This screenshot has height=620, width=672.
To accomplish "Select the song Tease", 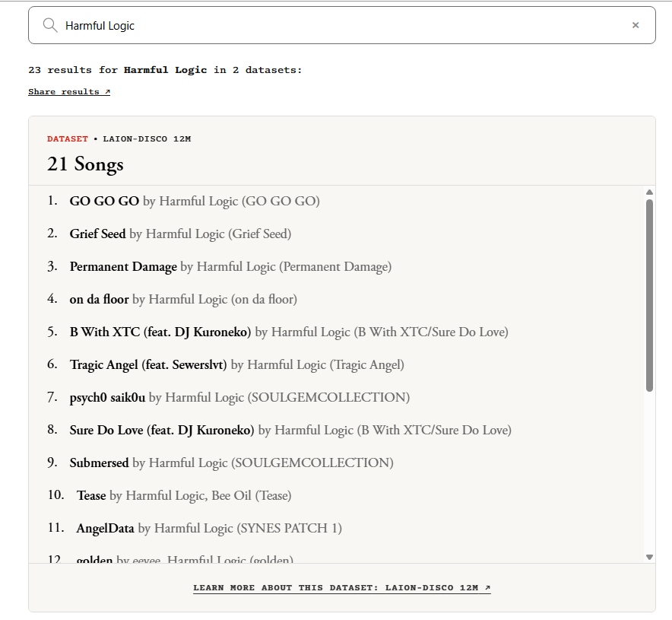I will coord(91,496).
